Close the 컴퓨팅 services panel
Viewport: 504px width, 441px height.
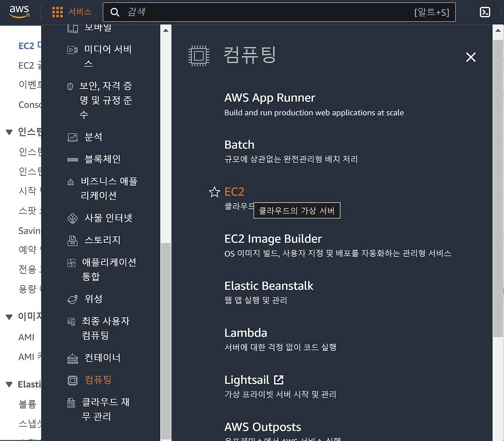click(471, 57)
